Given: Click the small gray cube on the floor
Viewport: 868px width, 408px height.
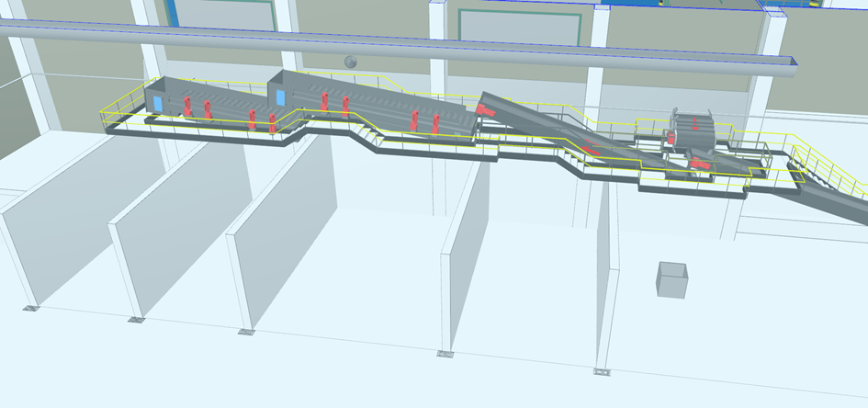Looking at the screenshot, I should tap(672, 278).
